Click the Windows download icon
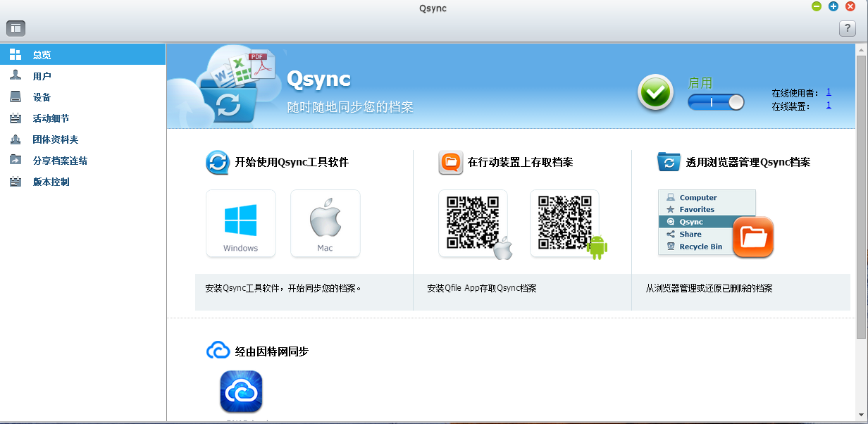The width and height of the screenshot is (868, 424). click(241, 223)
